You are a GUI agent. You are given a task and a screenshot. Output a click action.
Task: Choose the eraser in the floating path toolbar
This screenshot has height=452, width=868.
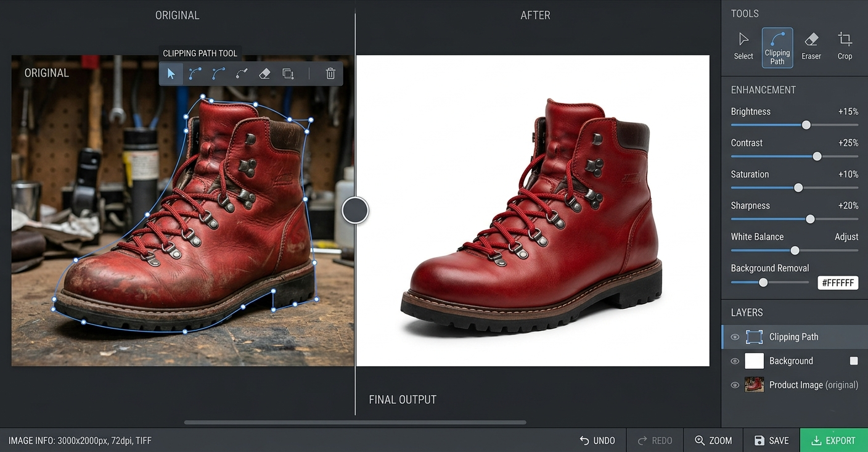click(264, 74)
